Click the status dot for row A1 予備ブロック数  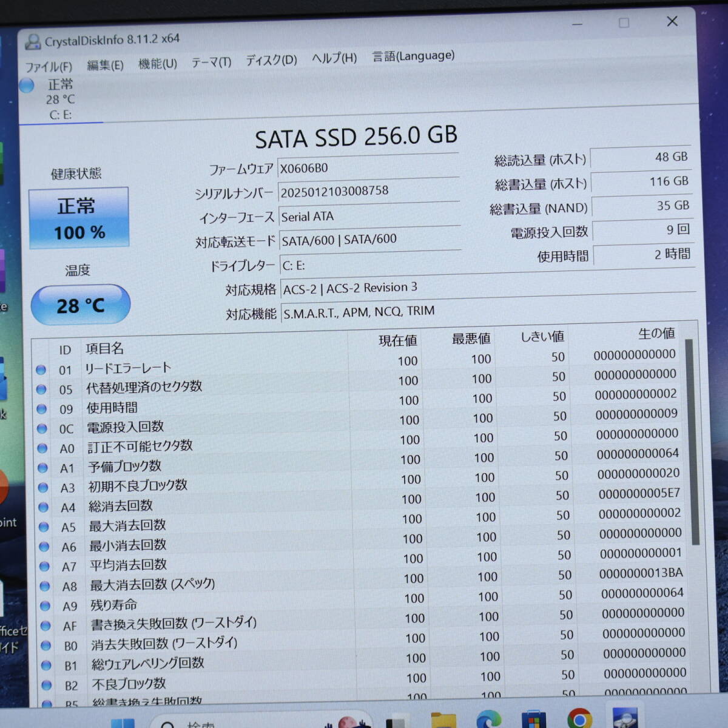[x=42, y=468]
